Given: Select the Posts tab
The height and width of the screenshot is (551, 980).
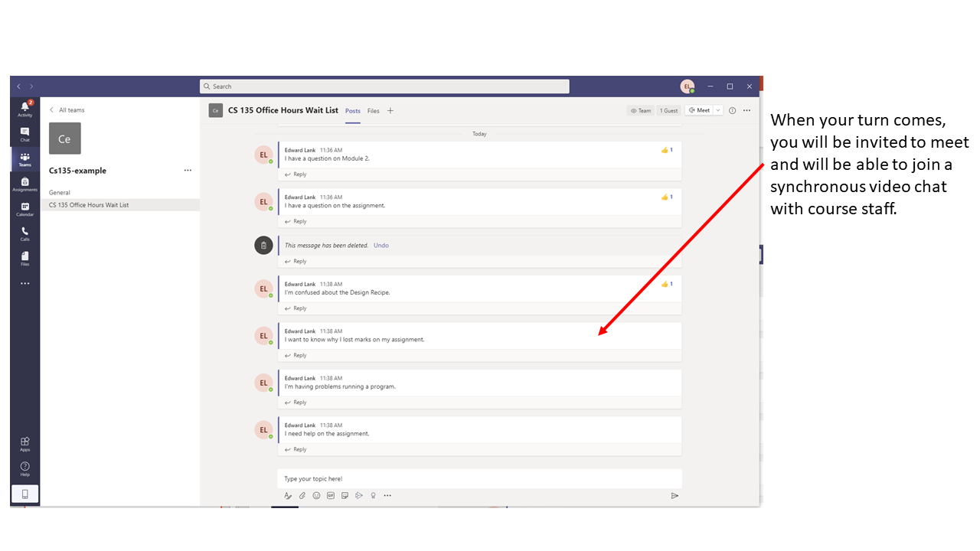Looking at the screenshot, I should [x=352, y=111].
